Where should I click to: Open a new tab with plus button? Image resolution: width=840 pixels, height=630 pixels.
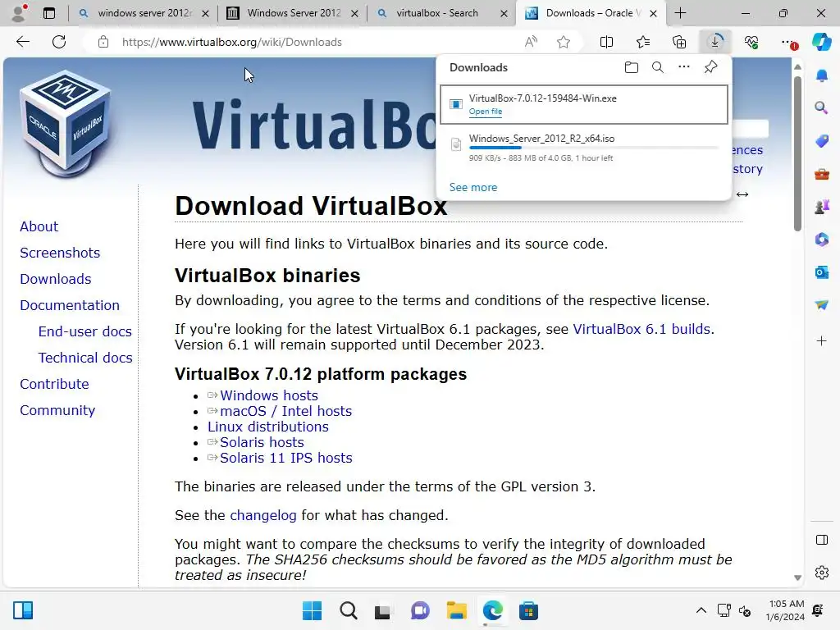(680, 13)
